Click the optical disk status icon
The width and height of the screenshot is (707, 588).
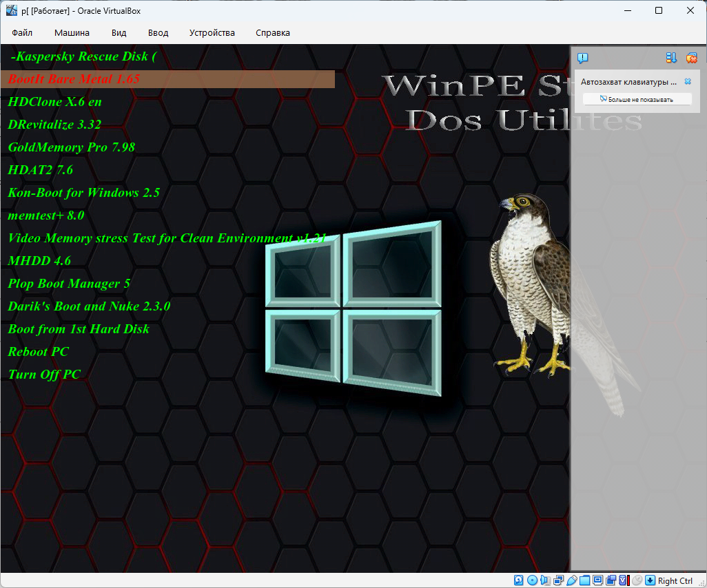[532, 580]
